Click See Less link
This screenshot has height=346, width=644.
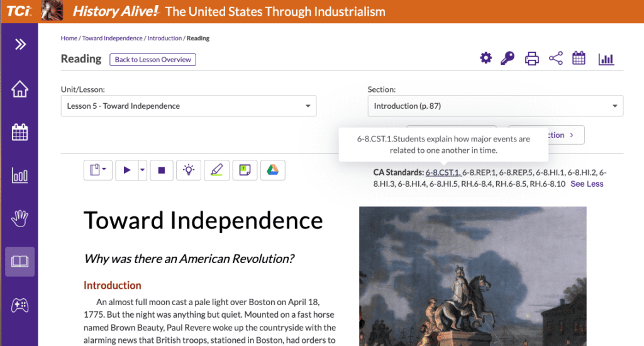point(587,184)
